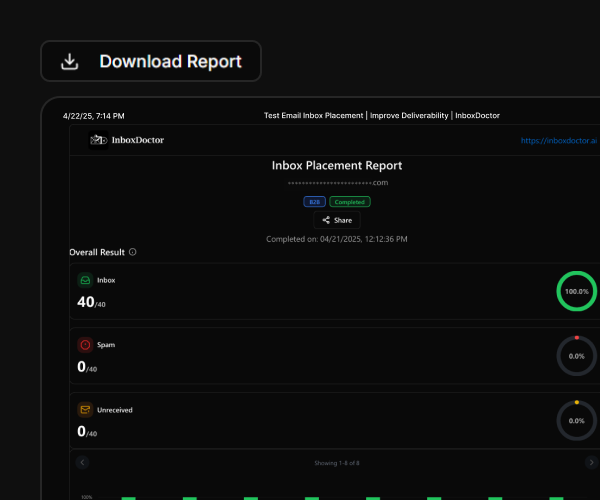Click the page title 'Test Email Inbox Placement'

coord(313,116)
